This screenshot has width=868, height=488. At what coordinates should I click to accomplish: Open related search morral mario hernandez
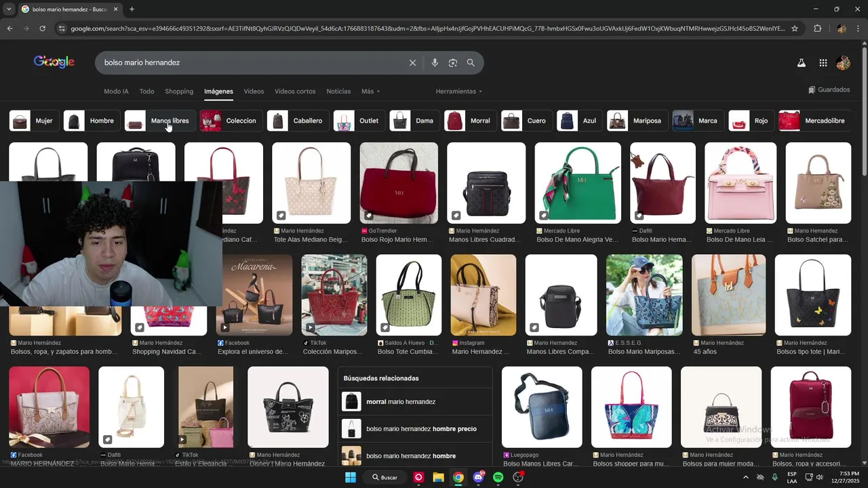(415, 402)
